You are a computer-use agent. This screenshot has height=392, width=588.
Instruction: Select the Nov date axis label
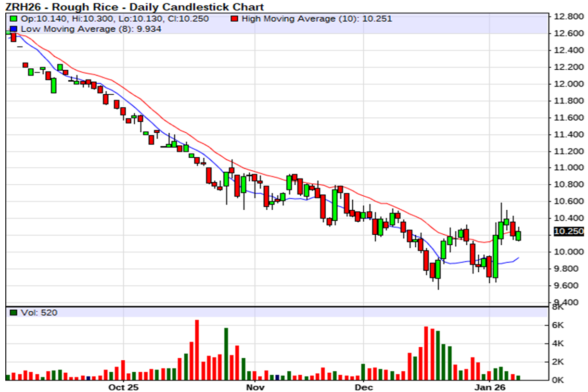coord(255,387)
